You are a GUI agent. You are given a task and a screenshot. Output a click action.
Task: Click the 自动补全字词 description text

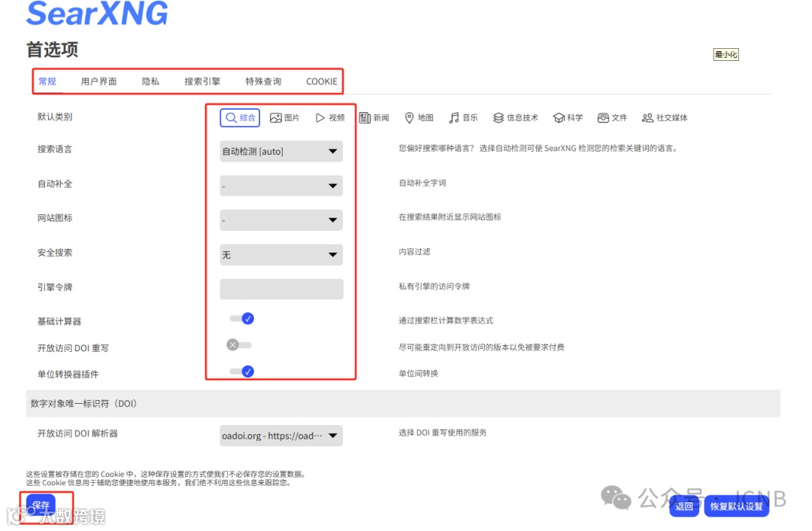pos(422,183)
